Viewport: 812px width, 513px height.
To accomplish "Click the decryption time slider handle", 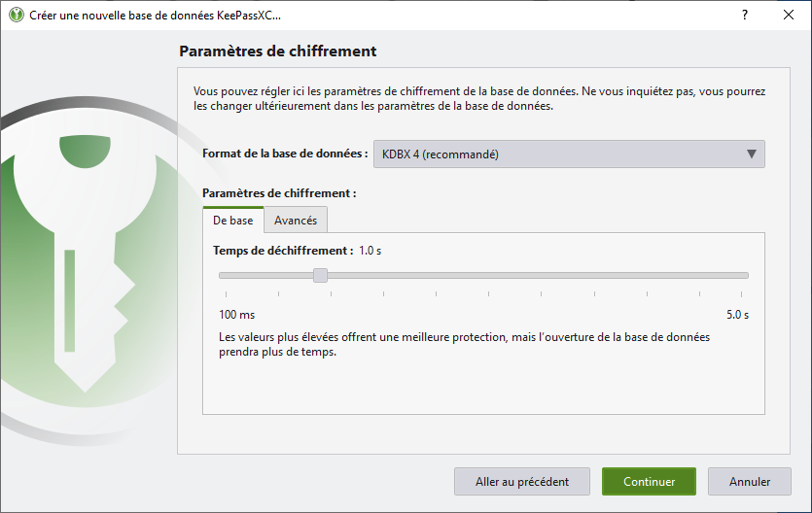I will 321,275.
